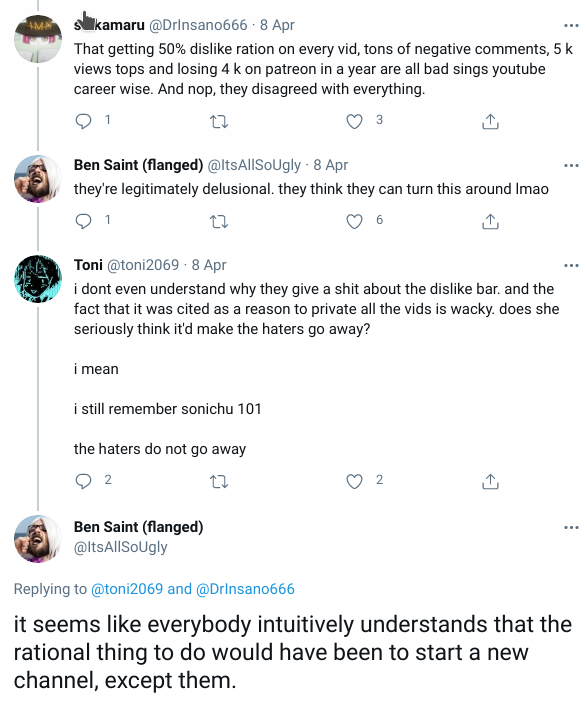Share the 'legitimately delusional' tweet

click(x=490, y=221)
